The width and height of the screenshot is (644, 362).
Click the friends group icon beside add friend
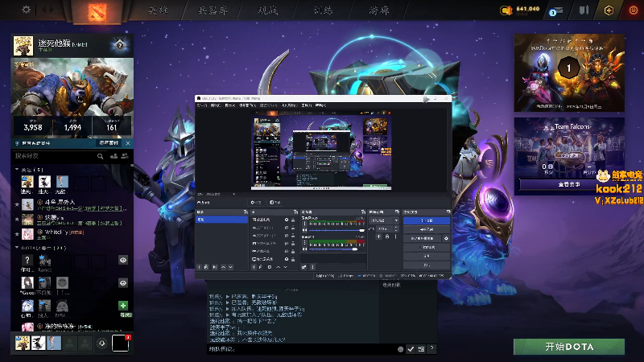click(125, 156)
